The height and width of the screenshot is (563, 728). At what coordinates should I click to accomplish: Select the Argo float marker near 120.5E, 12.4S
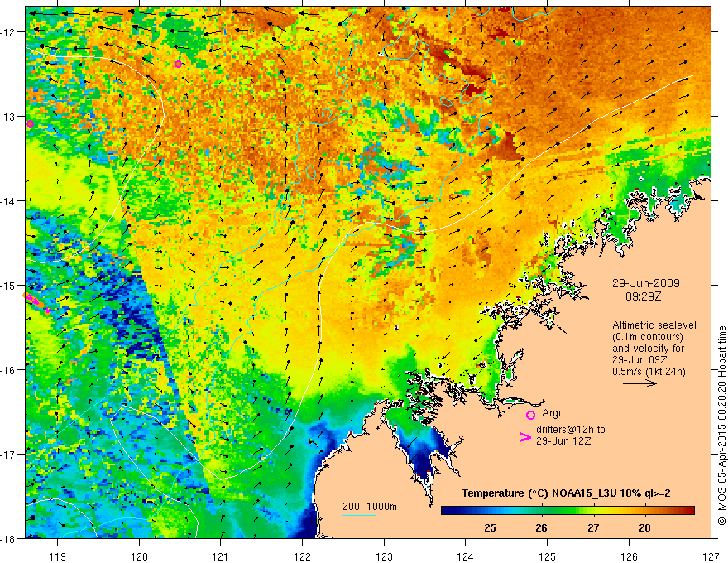179,64
